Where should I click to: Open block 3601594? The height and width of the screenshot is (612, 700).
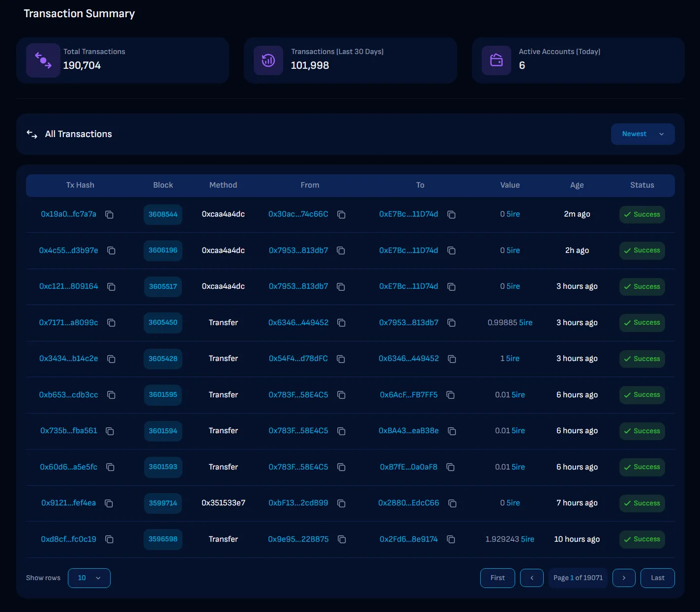pyautogui.click(x=163, y=431)
